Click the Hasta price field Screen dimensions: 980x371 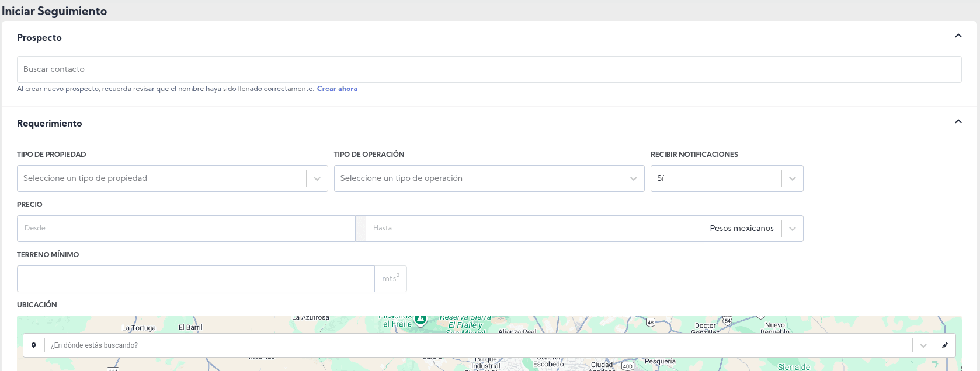click(x=534, y=229)
